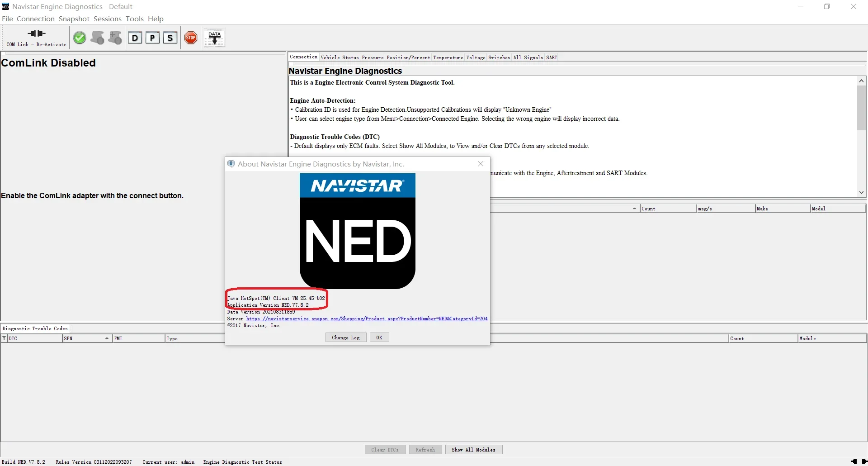This screenshot has height=466, width=868.
Task: Click the 'Build NED.V7.8.2' status bar text
Action: (x=24, y=462)
